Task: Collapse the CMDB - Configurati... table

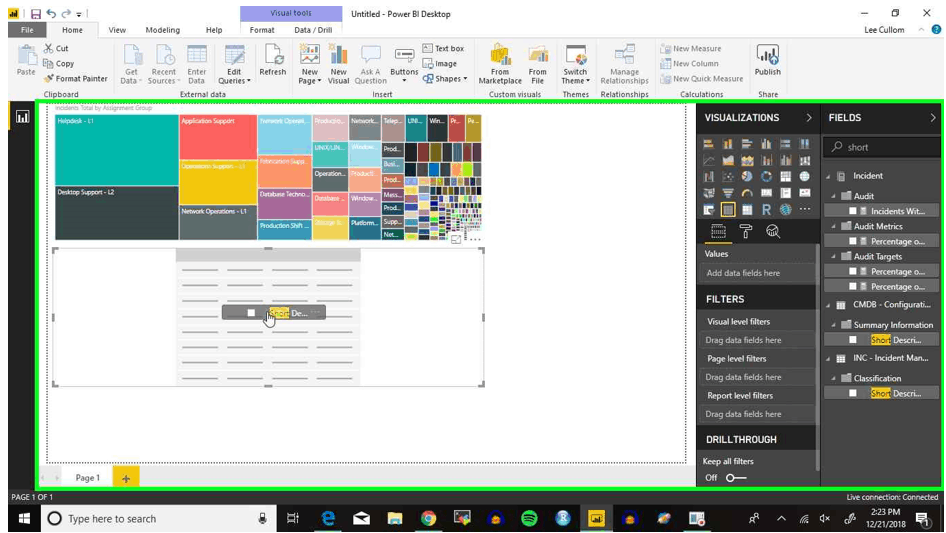Action: (828, 305)
